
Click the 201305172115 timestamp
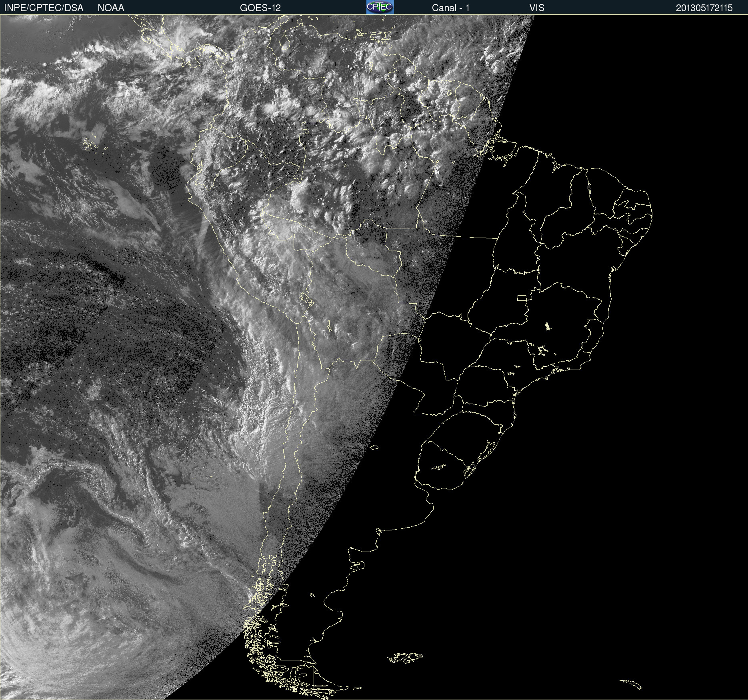point(704,8)
